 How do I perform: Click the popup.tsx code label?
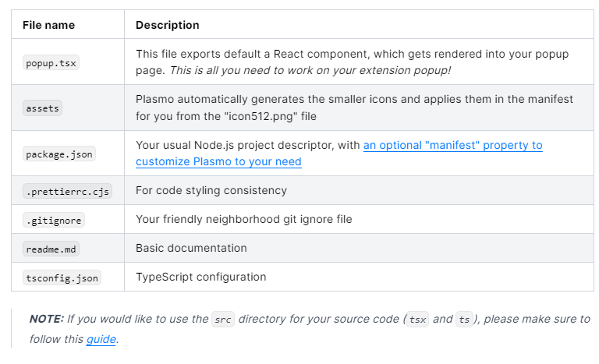pyautogui.click(x=51, y=63)
